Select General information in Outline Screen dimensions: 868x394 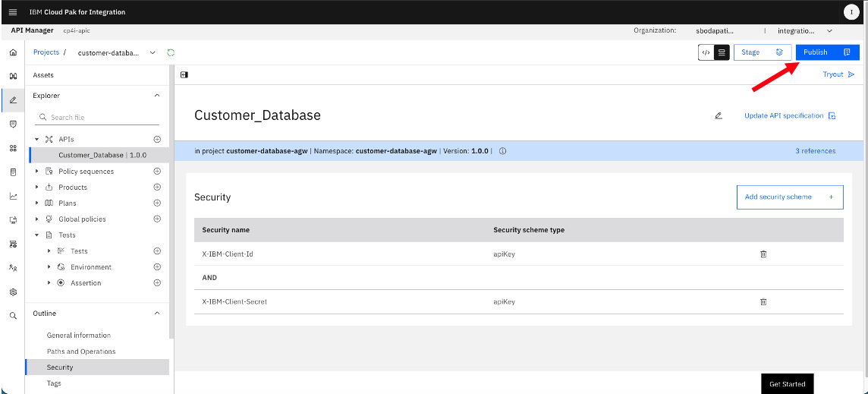pyautogui.click(x=79, y=336)
